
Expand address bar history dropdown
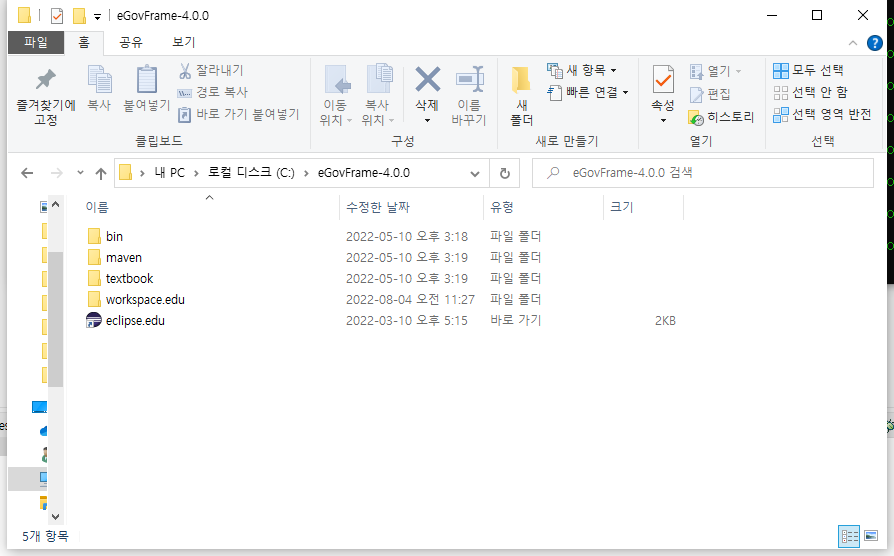474,173
